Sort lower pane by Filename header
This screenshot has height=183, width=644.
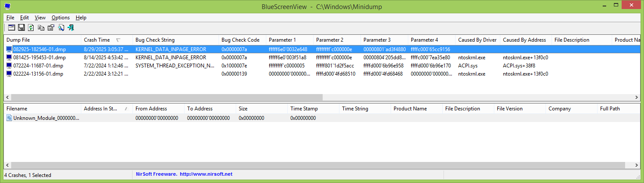tap(43, 109)
